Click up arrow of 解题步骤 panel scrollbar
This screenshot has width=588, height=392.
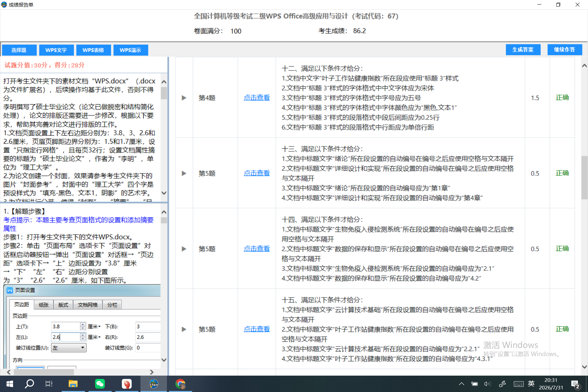164,212
